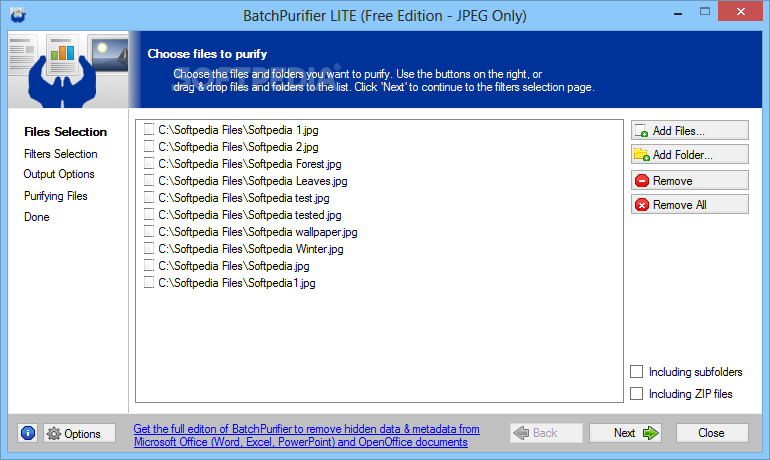The width and height of the screenshot is (770, 460).
Task: Click the red minus icon on Remove
Action: coord(642,181)
